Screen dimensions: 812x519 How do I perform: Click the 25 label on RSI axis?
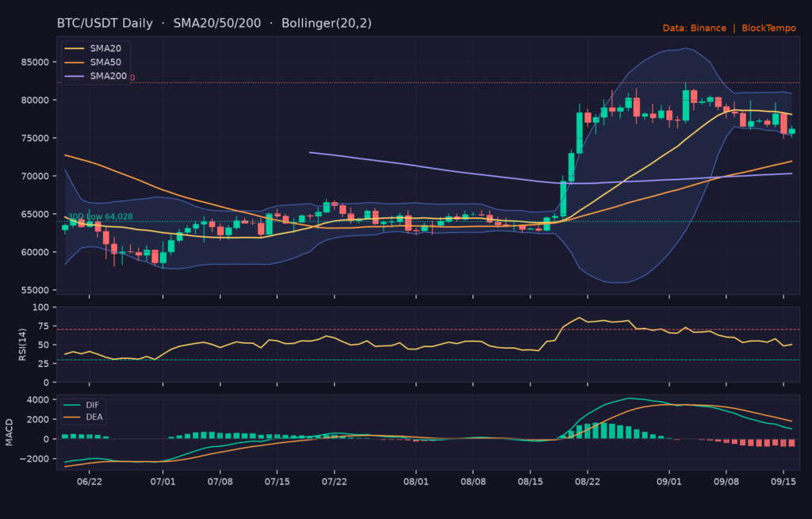pyautogui.click(x=44, y=364)
